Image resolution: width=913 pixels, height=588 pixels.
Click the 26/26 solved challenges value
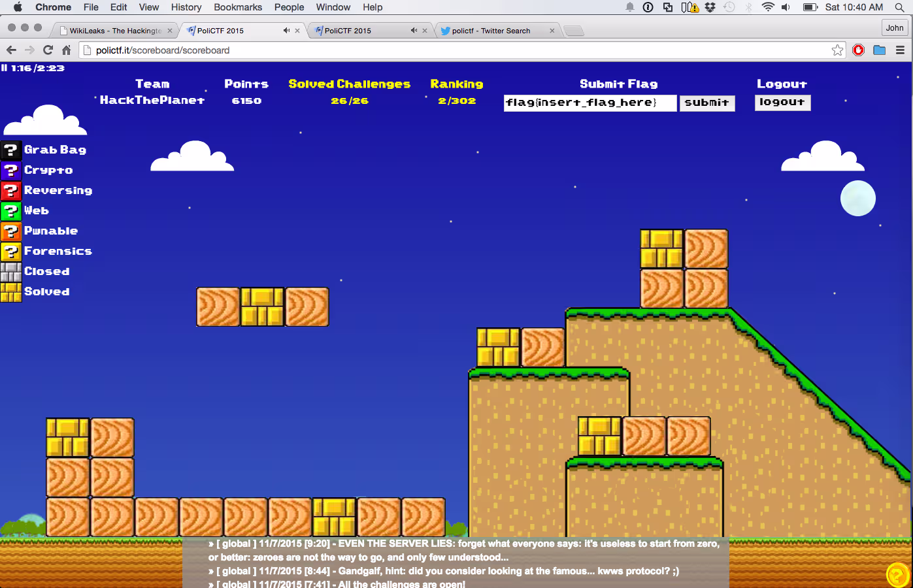350,101
